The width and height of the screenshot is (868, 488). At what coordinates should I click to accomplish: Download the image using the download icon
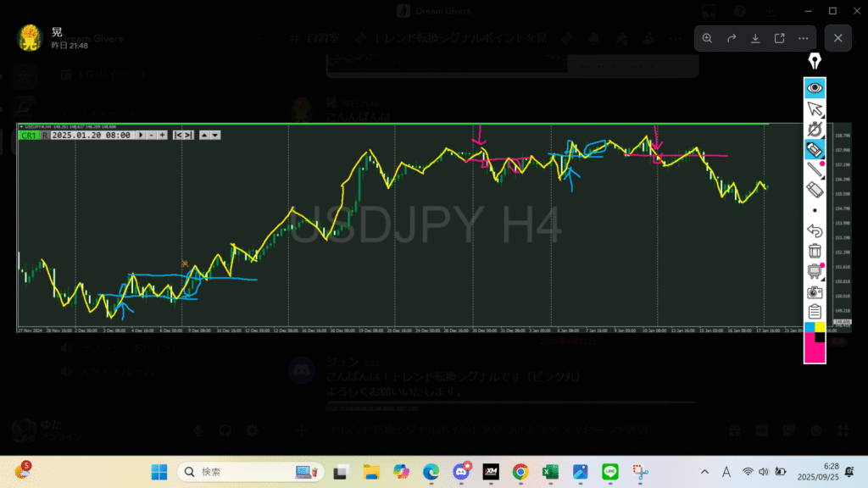point(755,38)
